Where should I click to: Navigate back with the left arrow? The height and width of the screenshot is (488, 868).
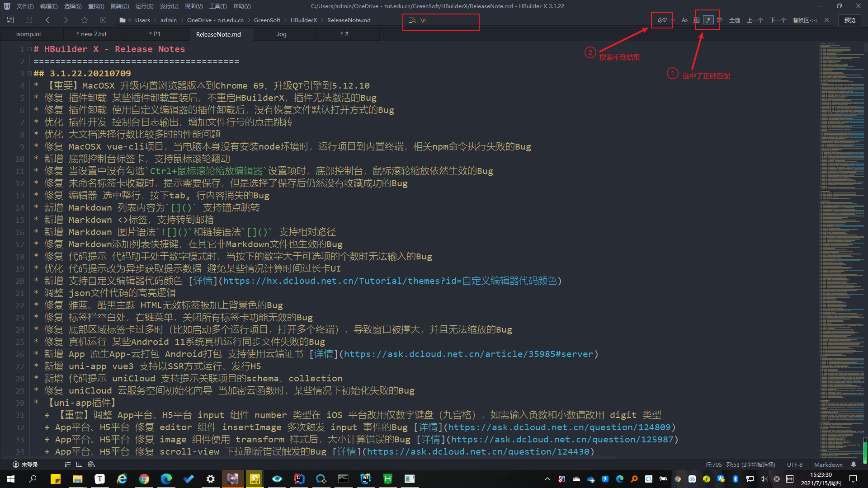47,20
